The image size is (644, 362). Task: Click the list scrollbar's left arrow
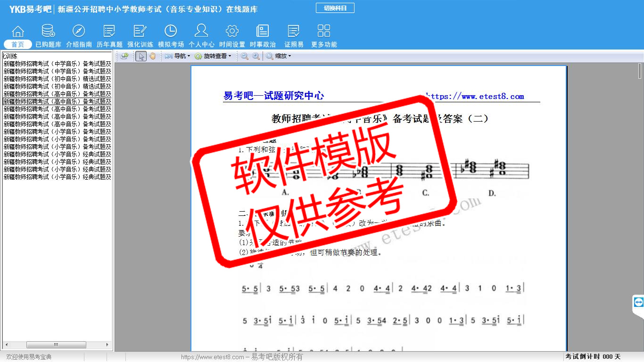point(6,345)
